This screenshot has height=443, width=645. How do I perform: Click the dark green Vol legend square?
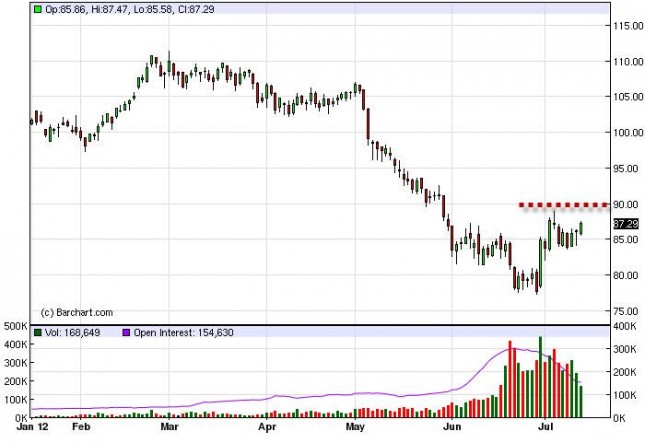38,332
